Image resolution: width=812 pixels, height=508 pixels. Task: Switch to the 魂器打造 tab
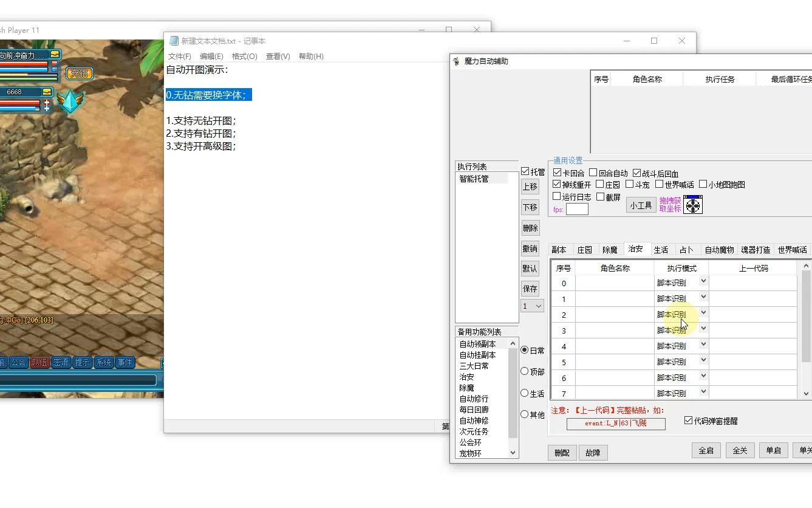756,250
